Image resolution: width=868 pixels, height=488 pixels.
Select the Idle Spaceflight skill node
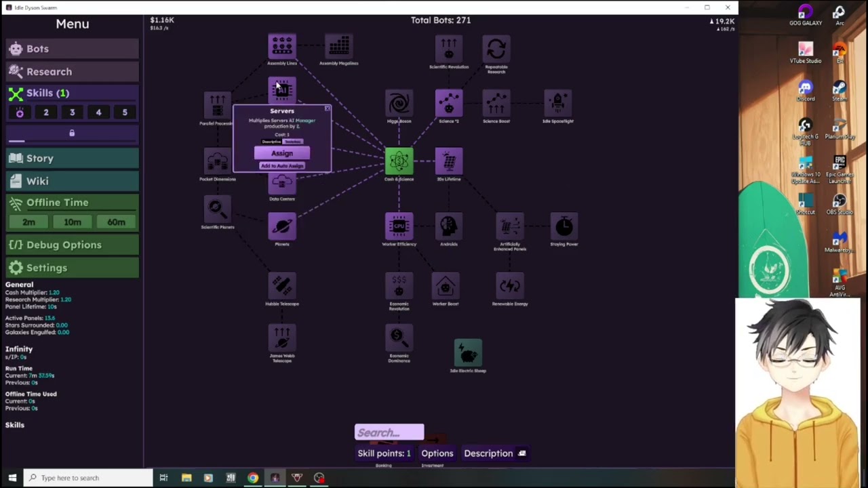[558, 104]
